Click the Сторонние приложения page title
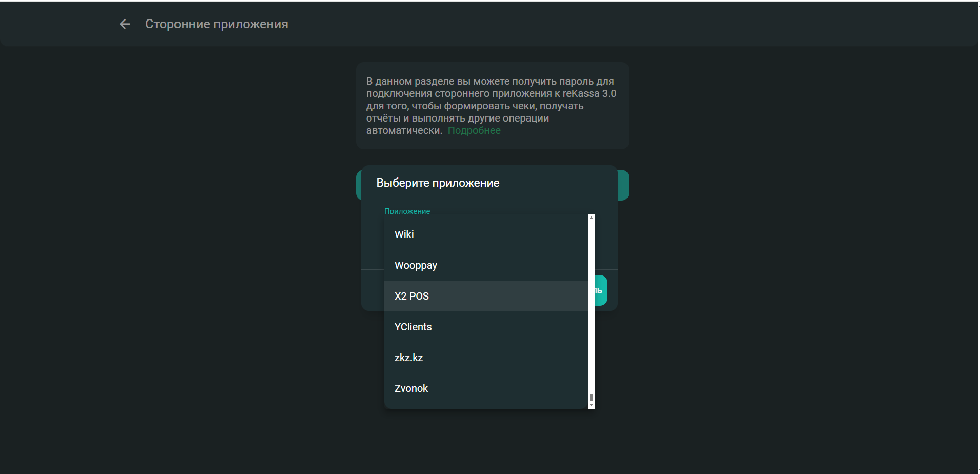Screen dimensions: 980x474 point(217,24)
